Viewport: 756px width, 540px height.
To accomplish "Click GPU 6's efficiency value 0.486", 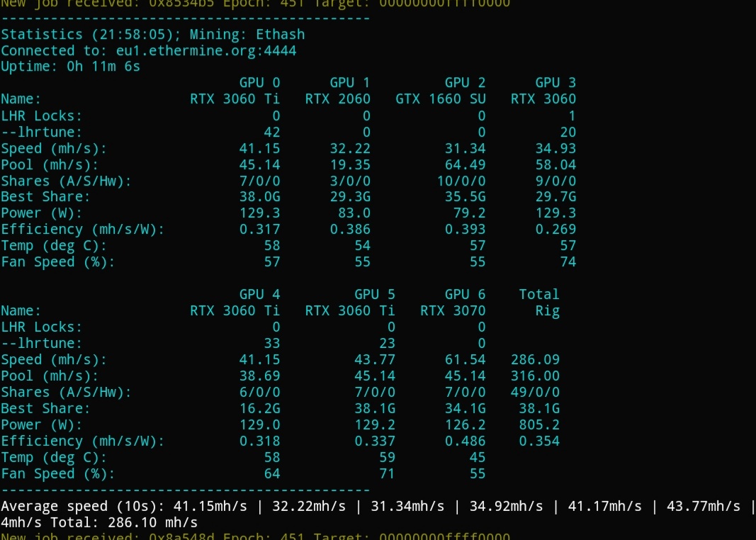I will (465, 441).
